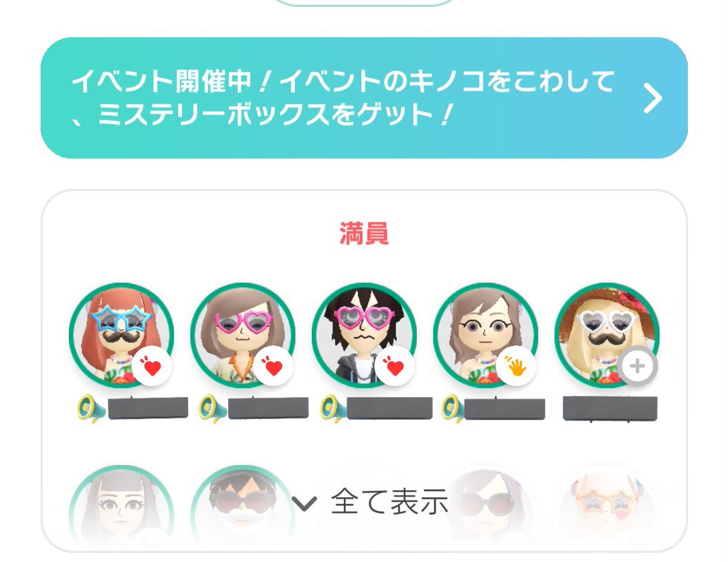
Task: Open pink heart-glasses brown-hair Mii avatar
Action: (x=243, y=335)
